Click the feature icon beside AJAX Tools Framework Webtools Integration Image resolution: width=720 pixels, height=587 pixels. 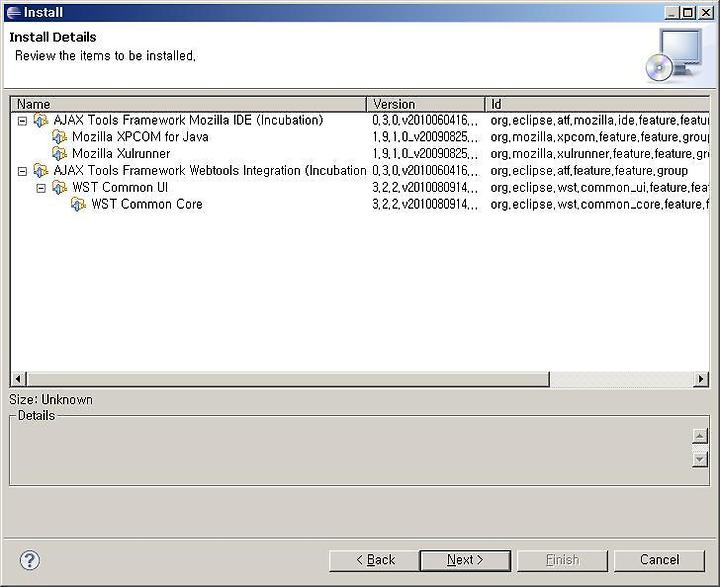click(41, 171)
